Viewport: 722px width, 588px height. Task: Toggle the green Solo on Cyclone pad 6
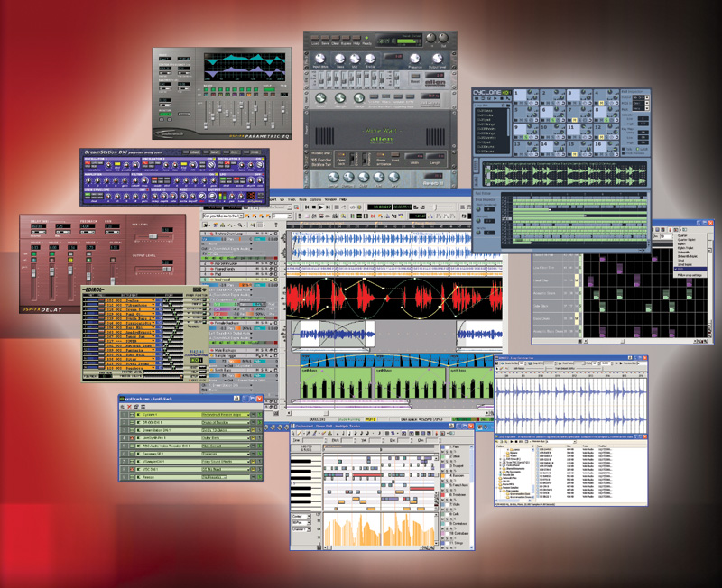point(553,120)
